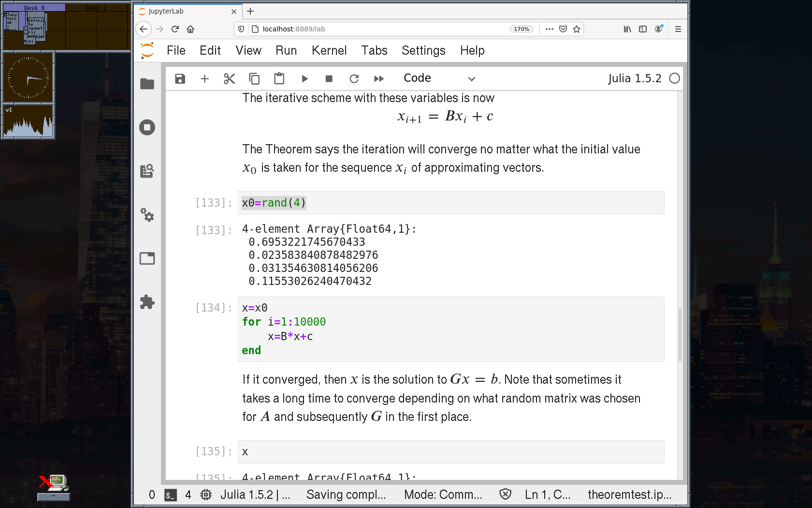The image size is (812, 508).
Task: Interrupt the kernel with stop button
Action: (x=329, y=79)
